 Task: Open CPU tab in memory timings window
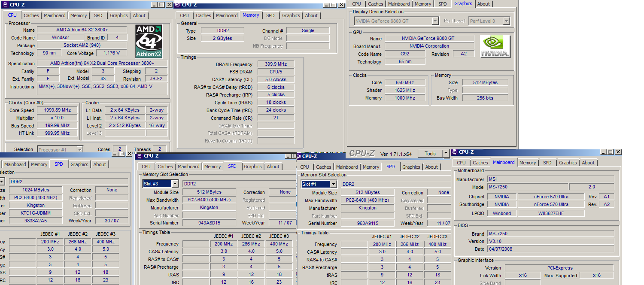point(185,15)
